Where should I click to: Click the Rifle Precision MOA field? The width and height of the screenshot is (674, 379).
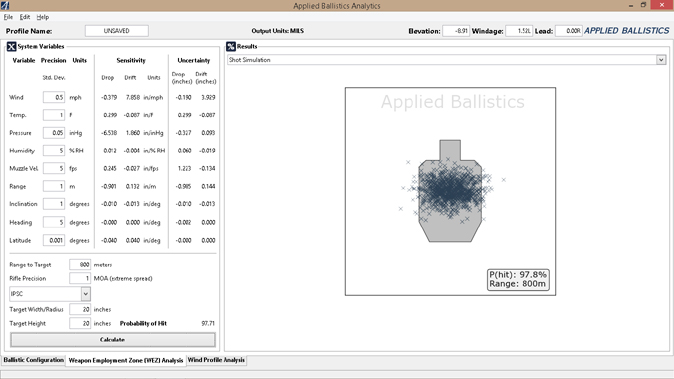click(80, 278)
